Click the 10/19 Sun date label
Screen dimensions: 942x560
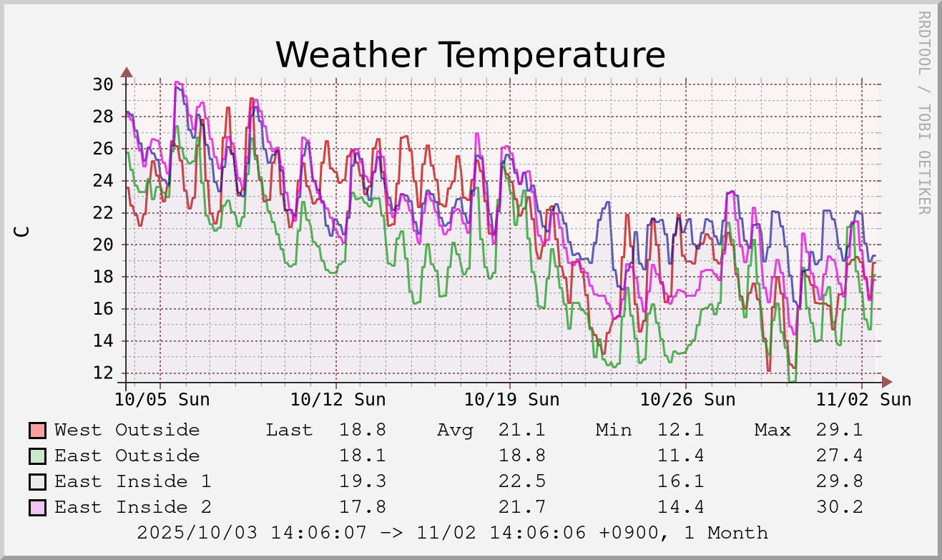click(512, 400)
